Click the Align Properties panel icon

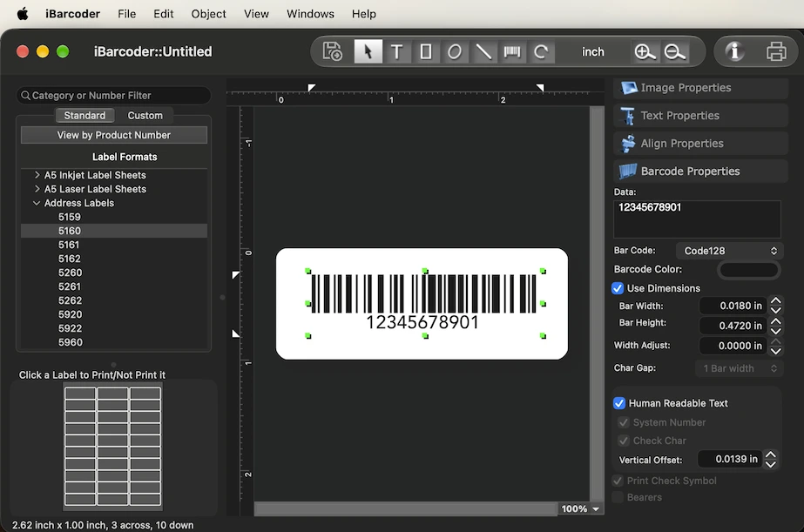pos(628,144)
